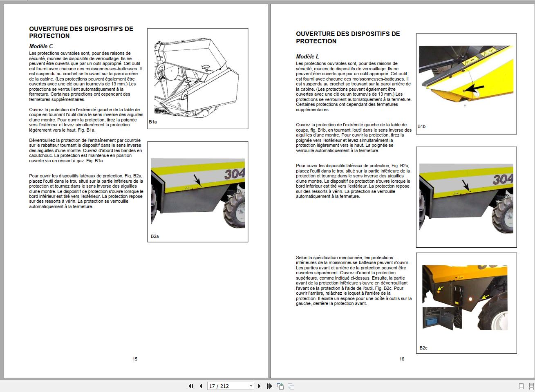Switch to single page view
535x392 pixels.
coord(521,386)
